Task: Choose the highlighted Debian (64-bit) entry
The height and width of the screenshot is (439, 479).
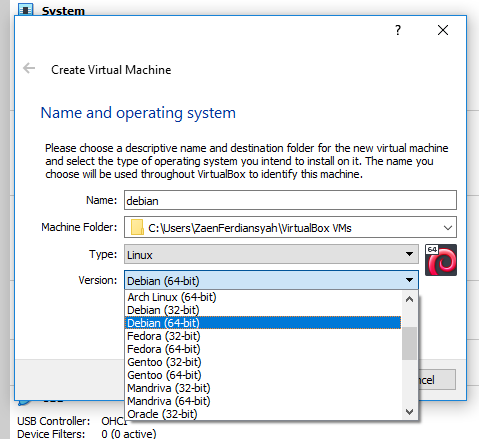Action: click(263, 323)
